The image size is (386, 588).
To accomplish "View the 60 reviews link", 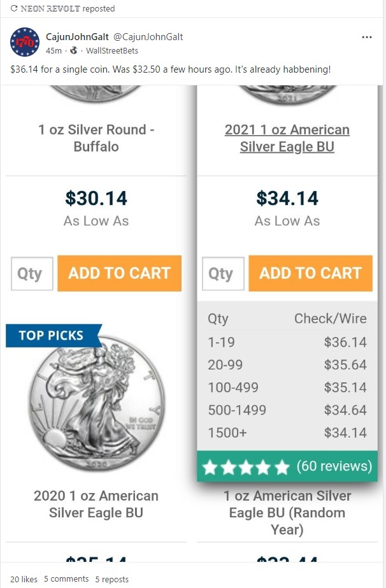I will pos(334,466).
